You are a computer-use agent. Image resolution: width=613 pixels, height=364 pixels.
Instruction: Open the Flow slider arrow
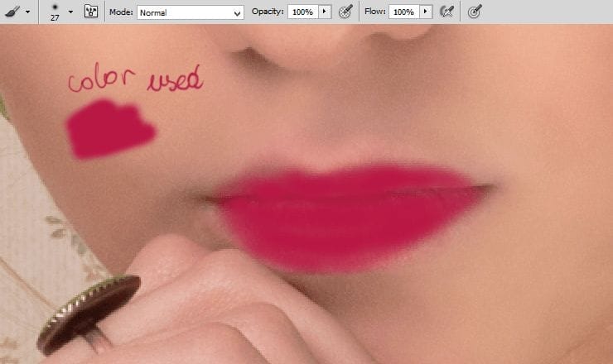[426, 12]
